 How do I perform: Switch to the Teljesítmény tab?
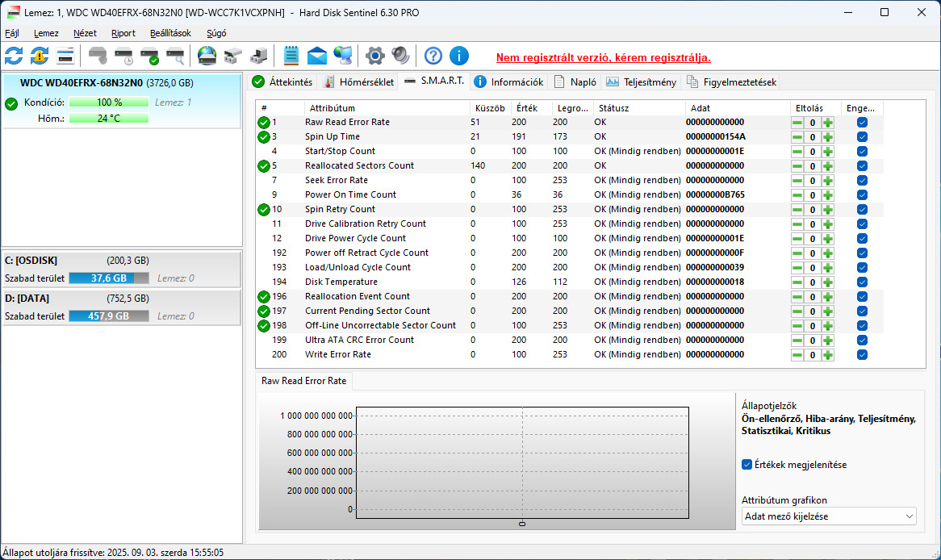(641, 82)
